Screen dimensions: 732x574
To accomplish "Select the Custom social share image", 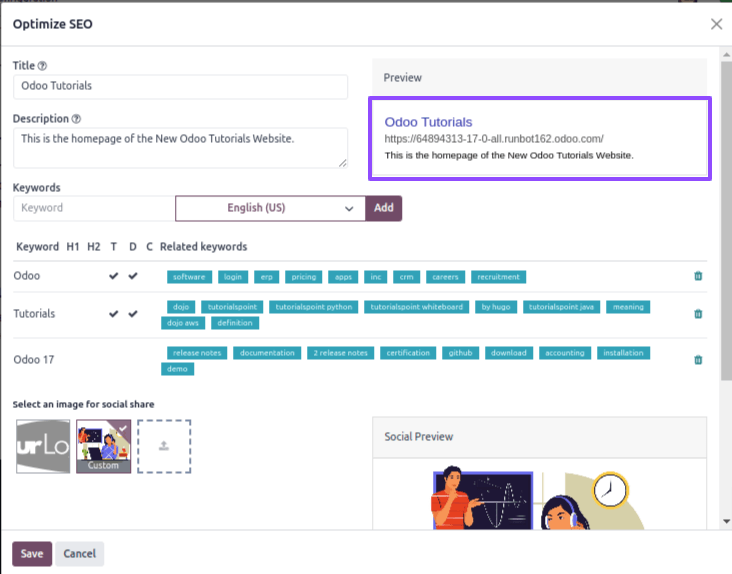I will [x=104, y=446].
